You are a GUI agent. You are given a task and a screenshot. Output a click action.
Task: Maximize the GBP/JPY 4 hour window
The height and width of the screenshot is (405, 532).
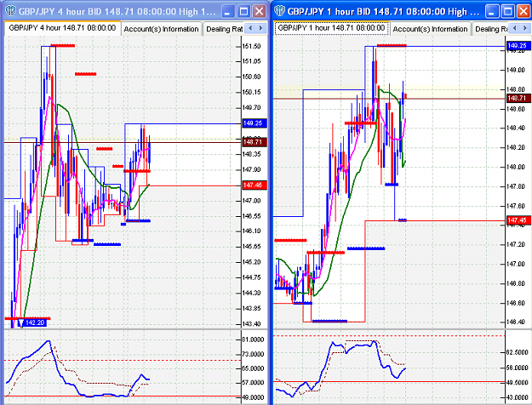click(243, 12)
